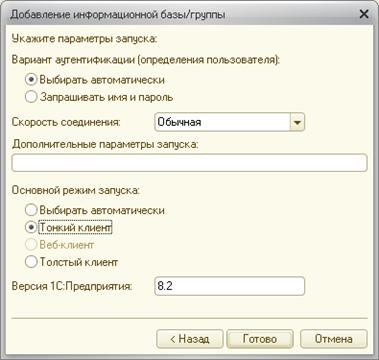Close the dialog using the X icon
Viewport: 379px width, 360px height.
click(x=365, y=14)
